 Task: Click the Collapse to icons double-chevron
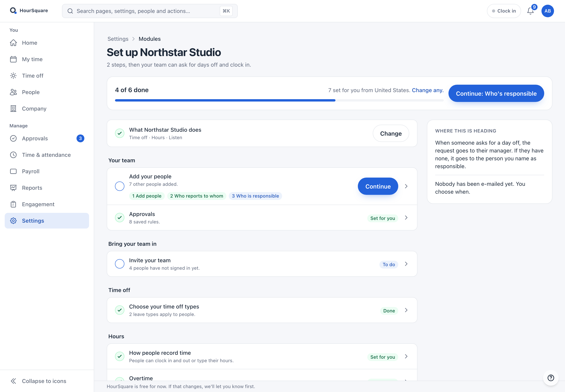click(13, 381)
